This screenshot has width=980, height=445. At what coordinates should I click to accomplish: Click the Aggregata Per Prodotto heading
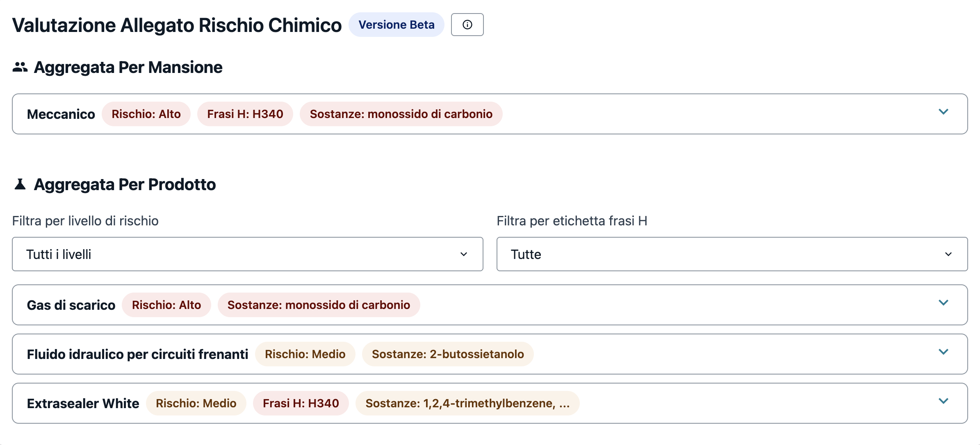point(125,184)
